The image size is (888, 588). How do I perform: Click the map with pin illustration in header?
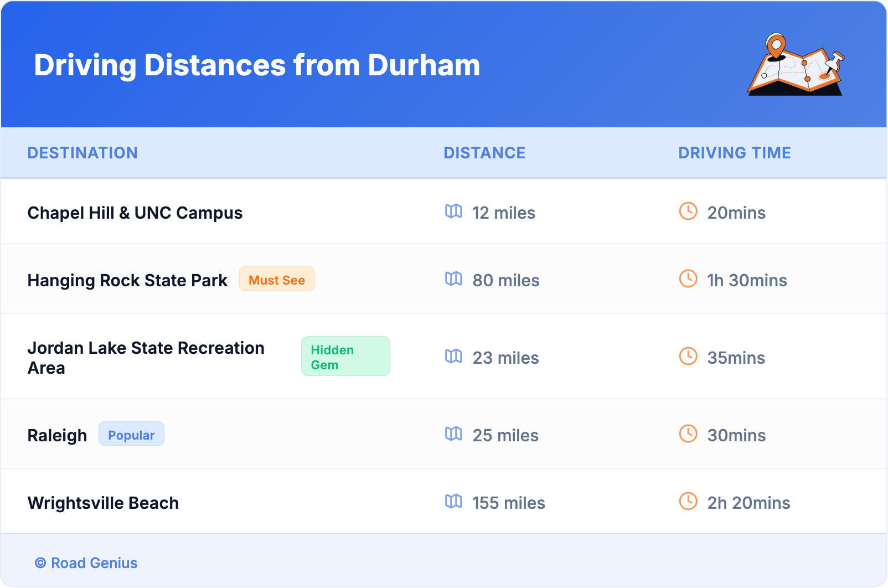[796, 65]
